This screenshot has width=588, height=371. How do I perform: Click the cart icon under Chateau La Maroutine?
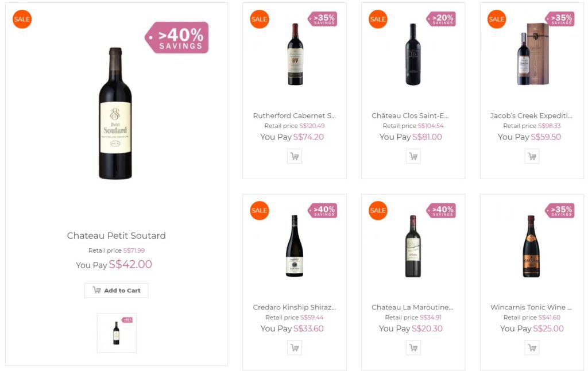pyautogui.click(x=413, y=347)
